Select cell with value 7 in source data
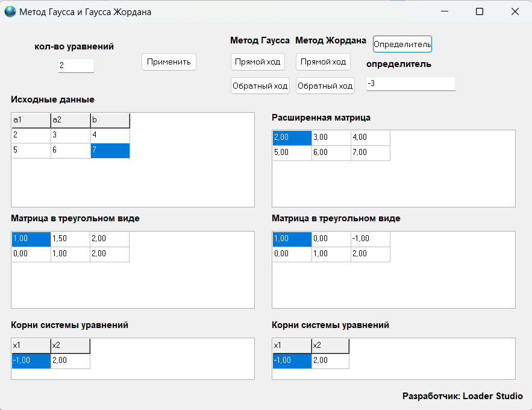Image resolution: width=532 pixels, height=410 pixels. pos(110,150)
